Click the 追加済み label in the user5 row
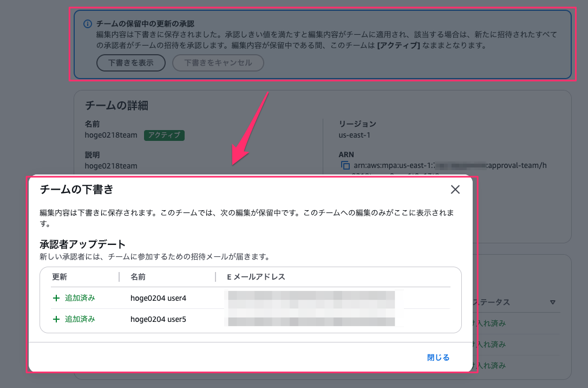The height and width of the screenshot is (388, 588). pos(80,319)
